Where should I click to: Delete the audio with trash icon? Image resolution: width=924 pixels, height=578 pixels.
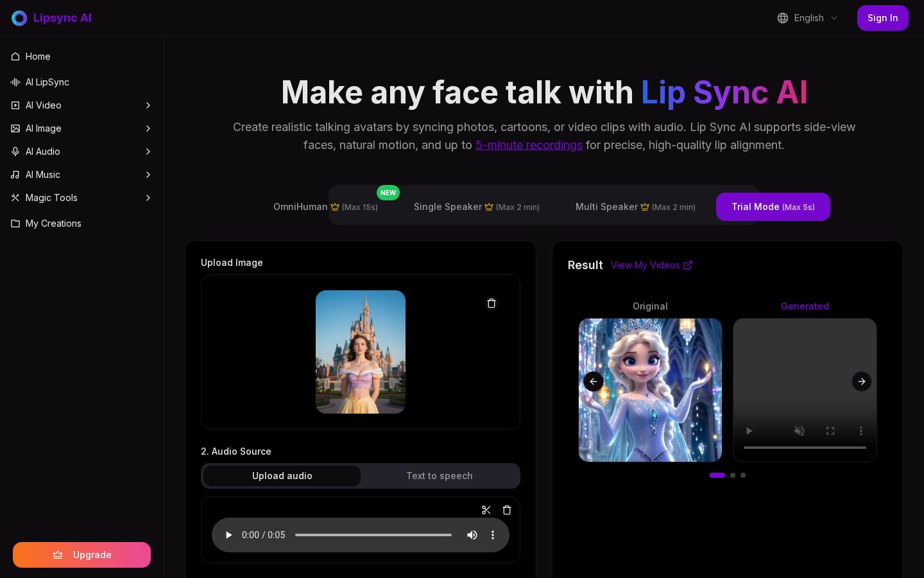507,510
